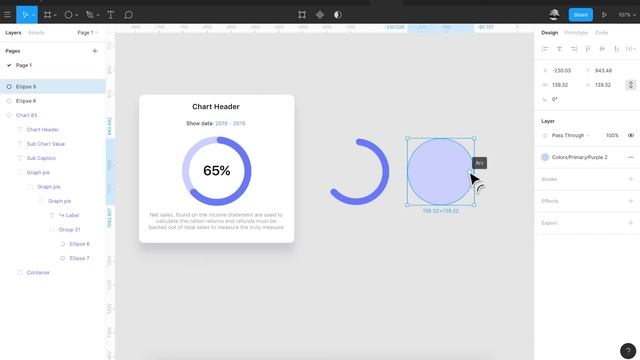Select the Sub Caption layer

53,158
